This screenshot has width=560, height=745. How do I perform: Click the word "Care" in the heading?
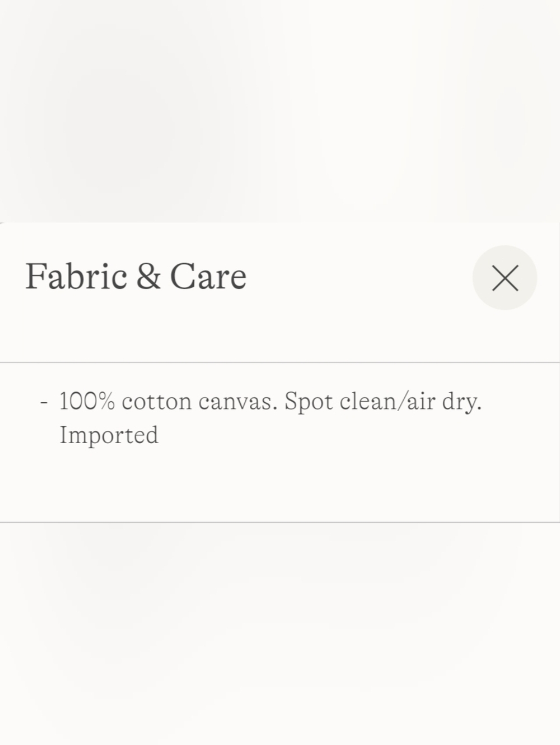coord(208,276)
